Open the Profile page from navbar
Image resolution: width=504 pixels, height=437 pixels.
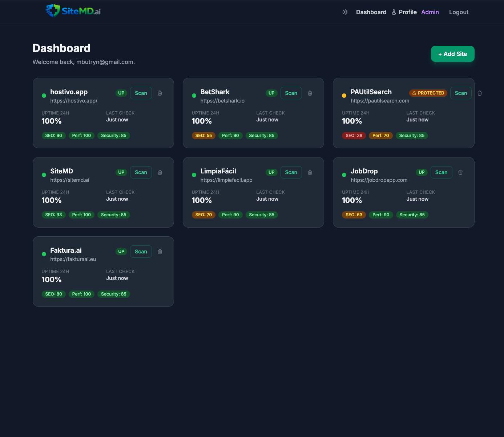tap(404, 12)
